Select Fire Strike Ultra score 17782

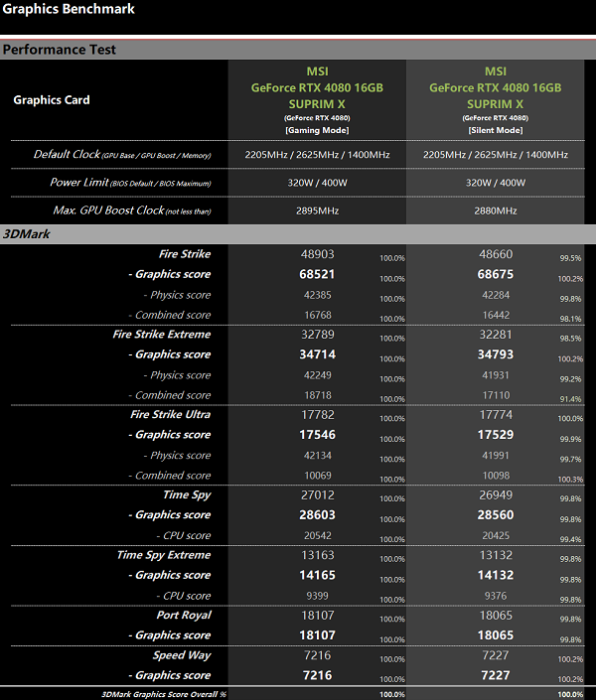(317, 415)
